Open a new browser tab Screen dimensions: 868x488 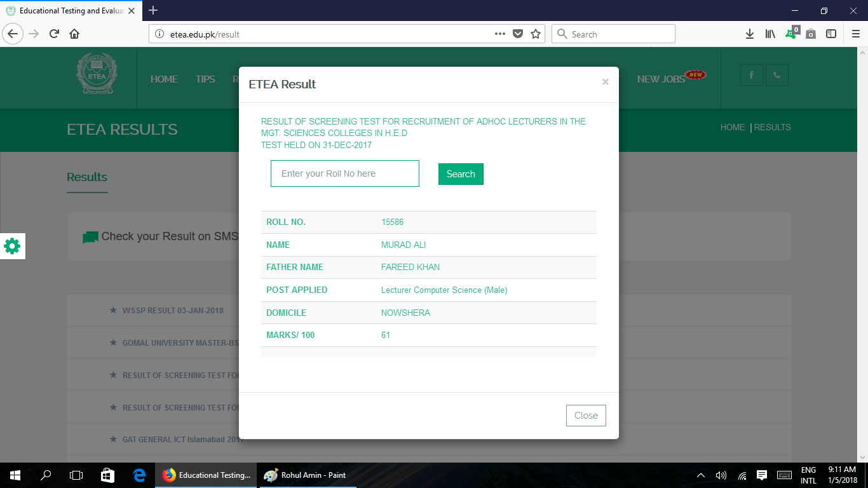153,10
